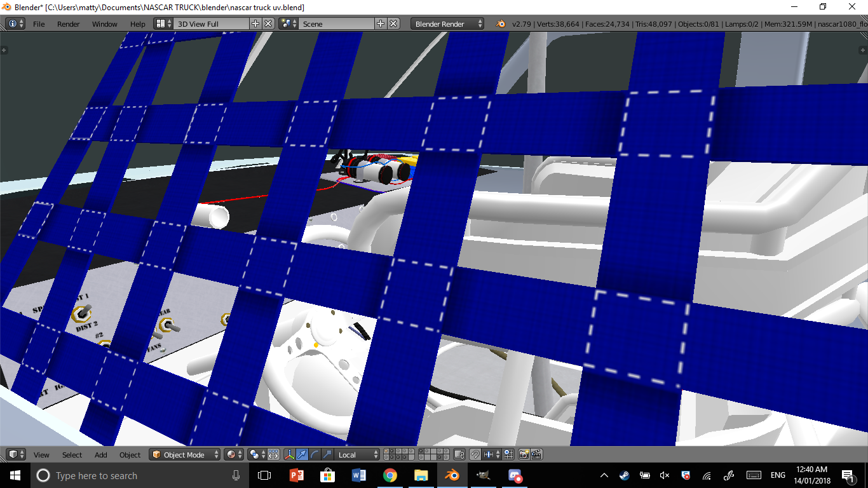Toggle the 3D manipulator widget
868x488 pixels.
[290, 454]
